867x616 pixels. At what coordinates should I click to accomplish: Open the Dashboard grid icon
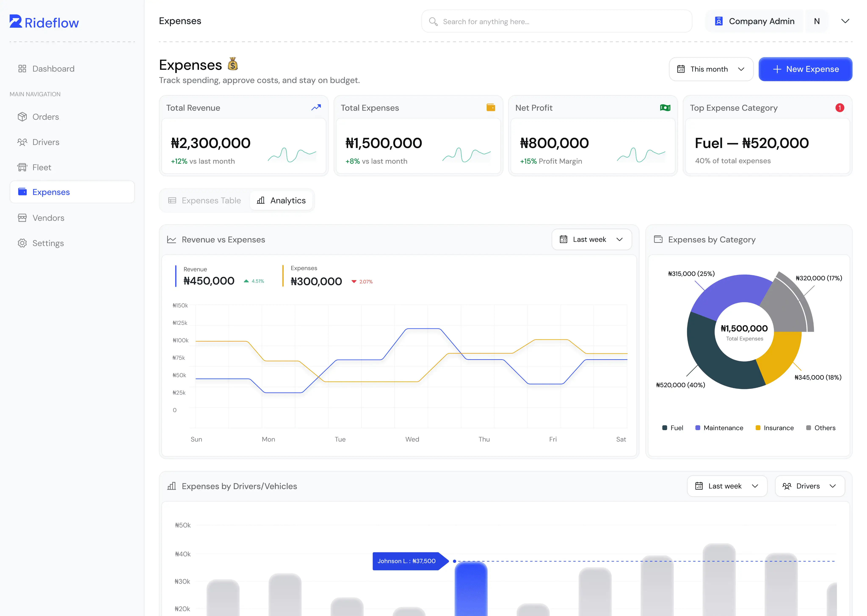(22, 69)
